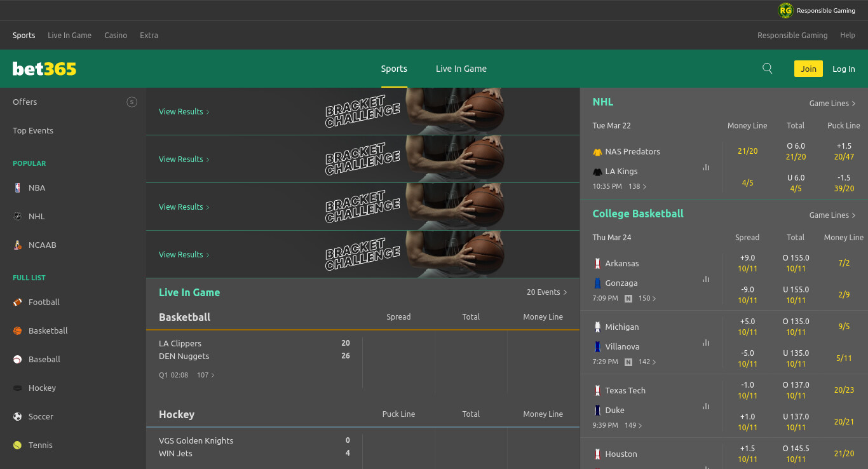Image resolution: width=868 pixels, height=469 pixels.
Task: Click the NBA icon in the sidebar
Action: (x=17, y=187)
